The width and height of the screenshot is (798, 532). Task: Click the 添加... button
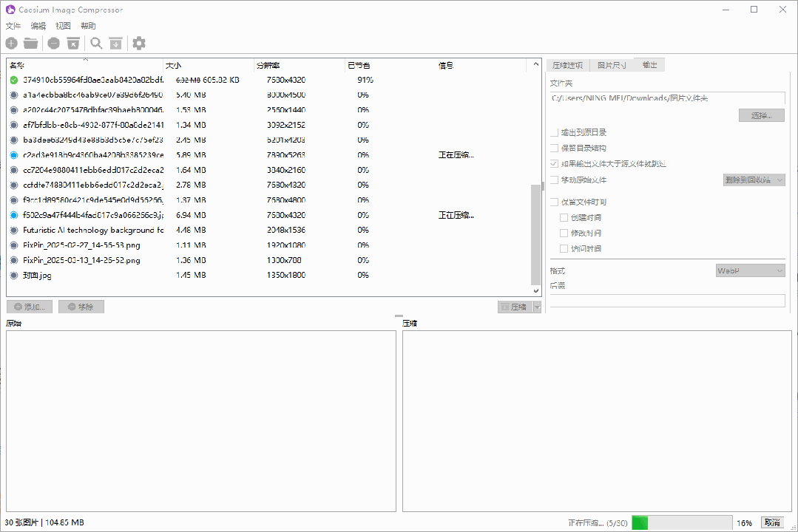tap(30, 307)
